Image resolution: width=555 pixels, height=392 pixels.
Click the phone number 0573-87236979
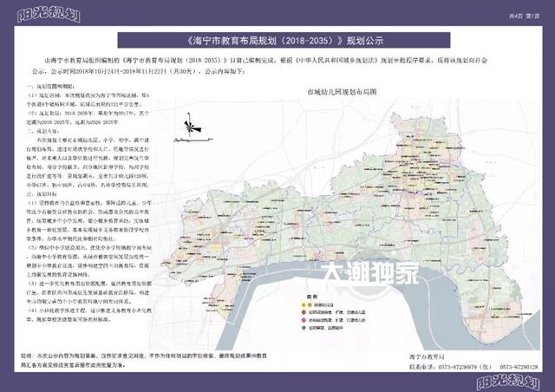click(x=459, y=367)
